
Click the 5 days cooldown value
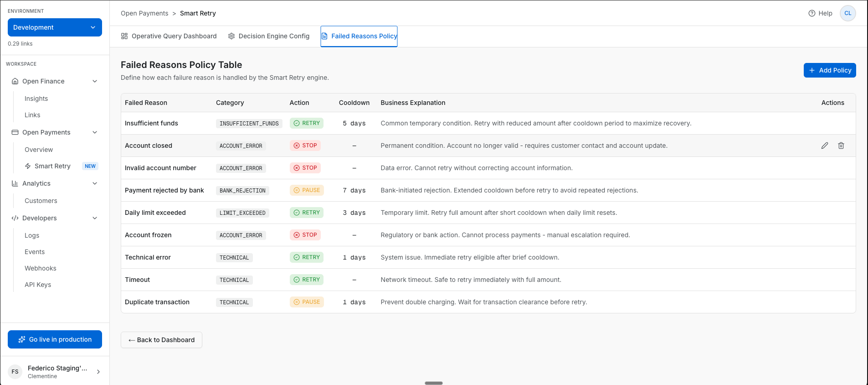pyautogui.click(x=354, y=123)
